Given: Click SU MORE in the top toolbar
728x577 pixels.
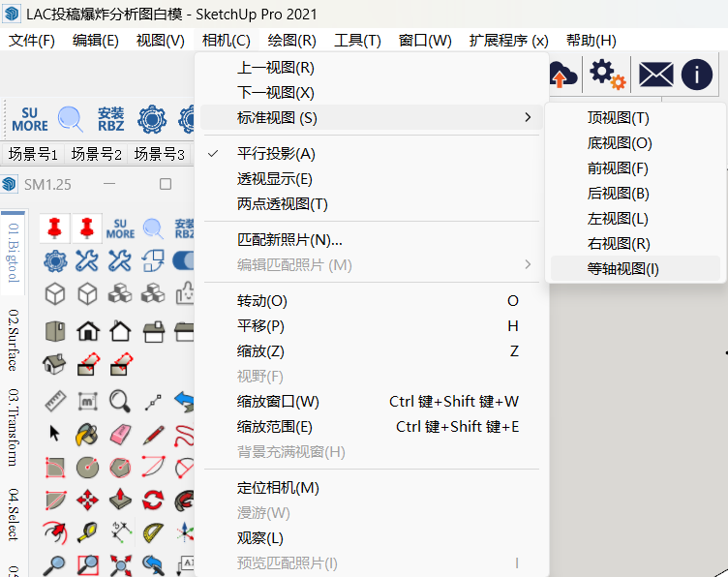Looking at the screenshot, I should pos(30,119).
